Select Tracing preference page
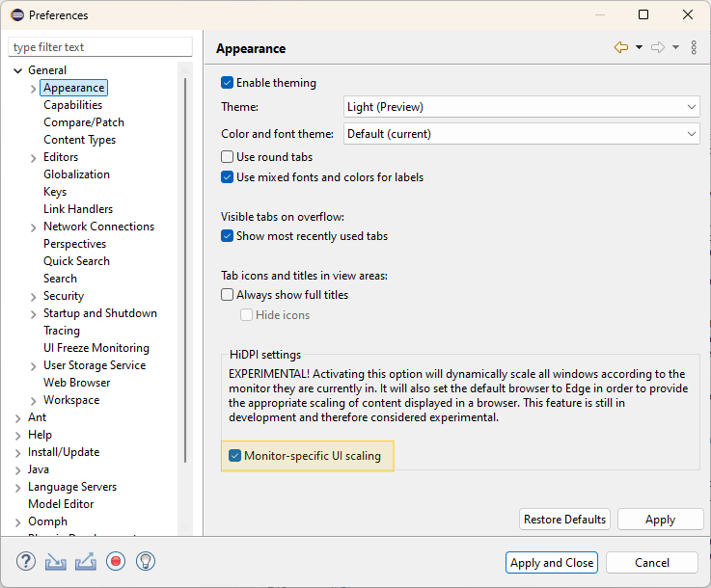Image resolution: width=711 pixels, height=588 pixels. click(x=62, y=331)
